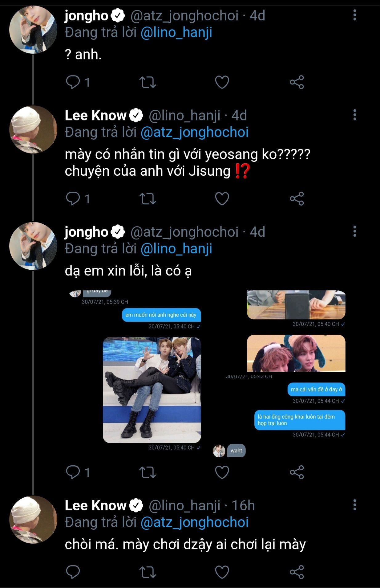Viewport: 380px width, 588px height.
Task: Open @lino_hanji mention in jongho's first tweet
Action: [x=176, y=33]
